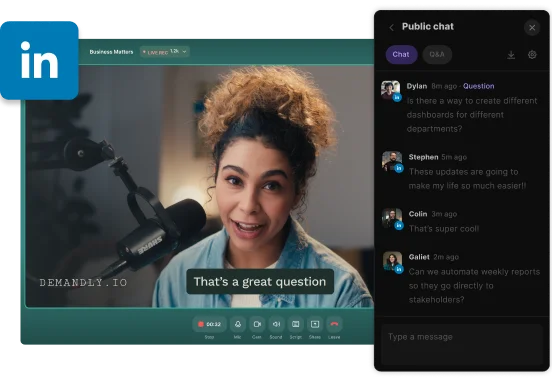Click the Stephen name label

(423, 157)
